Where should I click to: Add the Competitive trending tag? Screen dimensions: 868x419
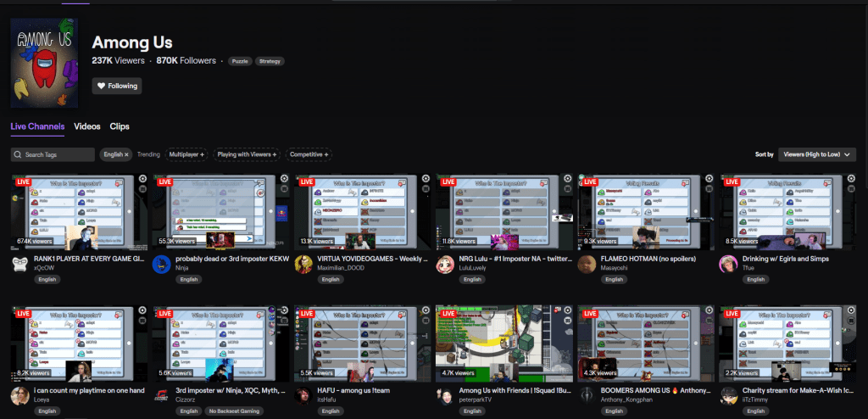(x=309, y=154)
